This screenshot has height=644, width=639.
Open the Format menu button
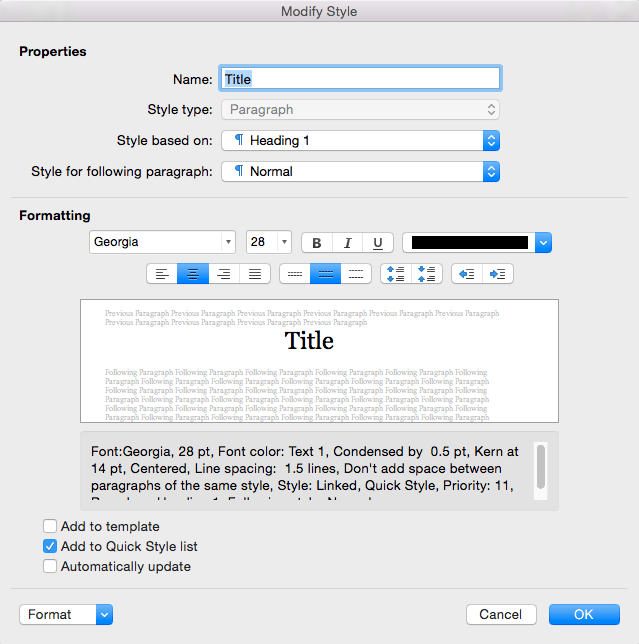coord(66,614)
